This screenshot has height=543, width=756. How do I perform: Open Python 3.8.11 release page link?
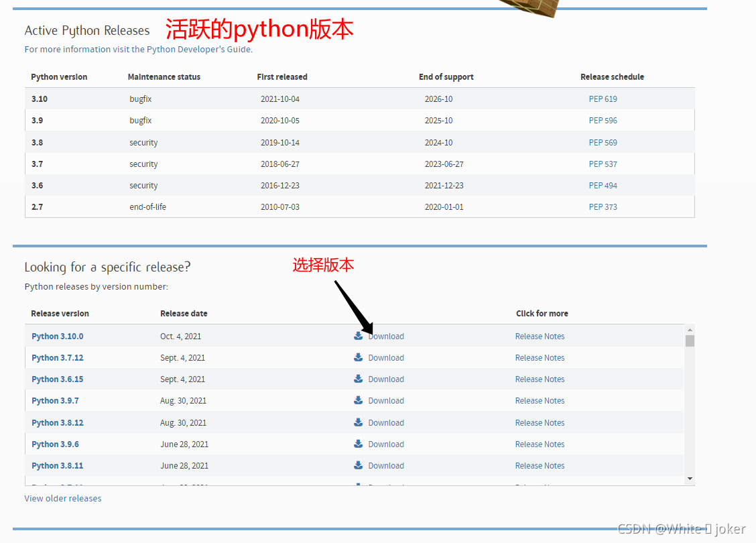coord(58,465)
